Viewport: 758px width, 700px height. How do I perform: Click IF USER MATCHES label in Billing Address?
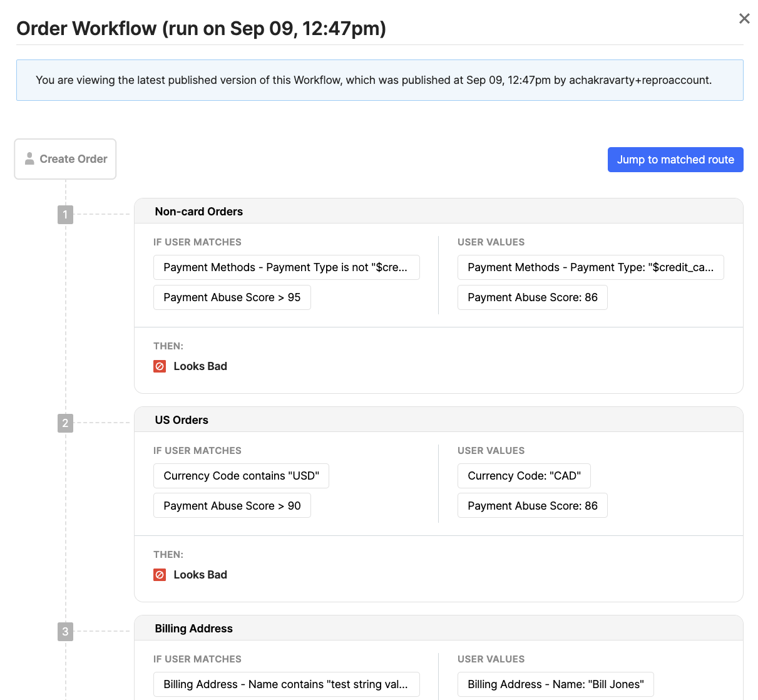coord(197,659)
